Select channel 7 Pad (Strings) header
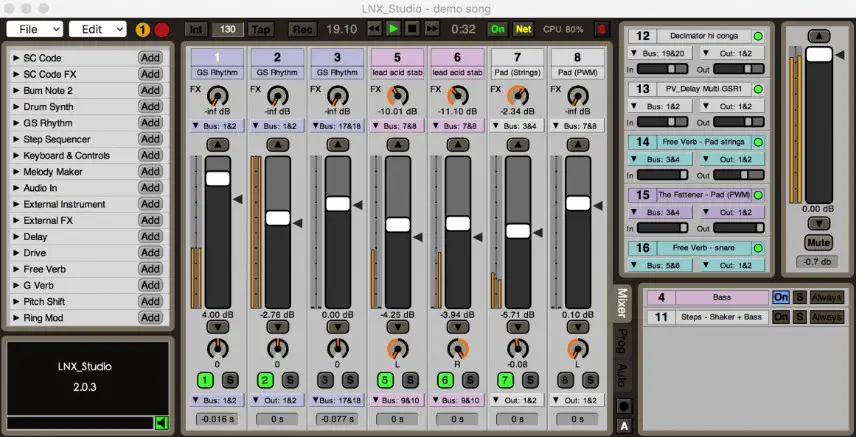The image size is (856, 437). [518, 63]
